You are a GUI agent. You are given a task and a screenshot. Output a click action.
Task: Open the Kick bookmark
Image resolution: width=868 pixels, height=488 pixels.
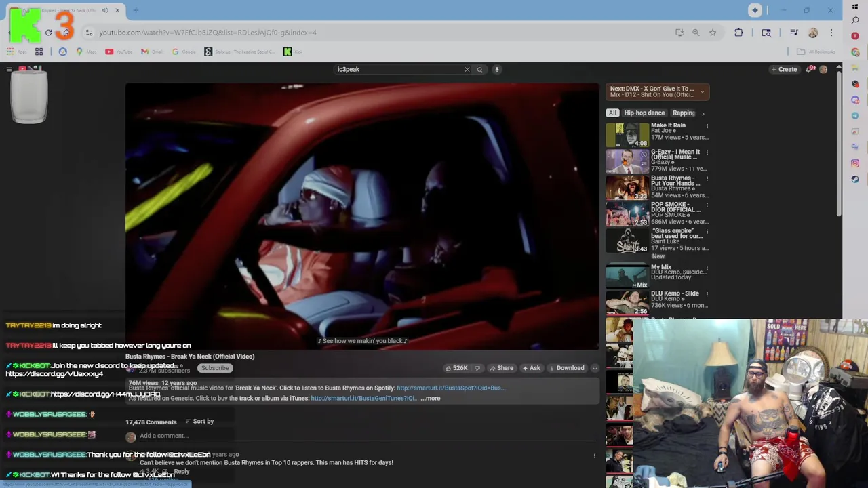click(292, 52)
